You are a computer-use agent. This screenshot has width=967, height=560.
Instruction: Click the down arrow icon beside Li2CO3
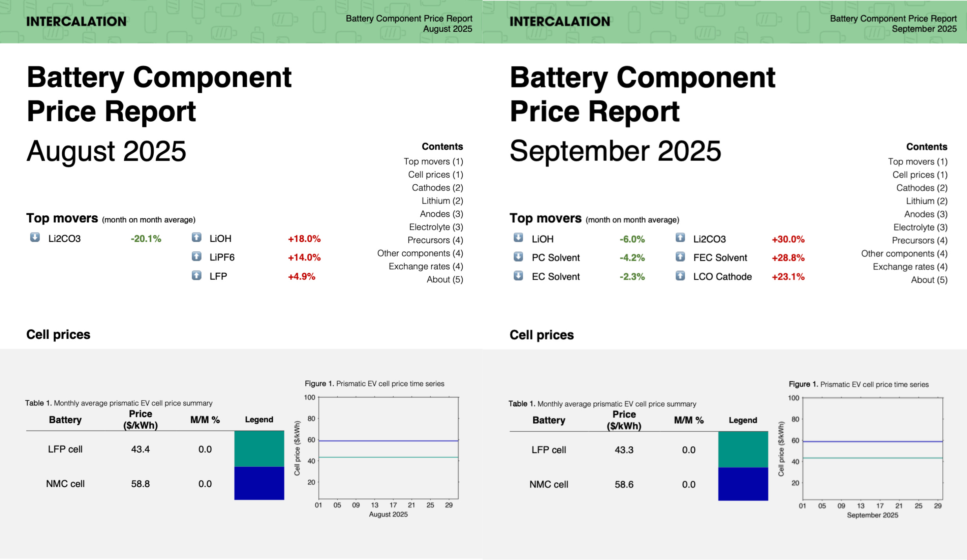(35, 237)
